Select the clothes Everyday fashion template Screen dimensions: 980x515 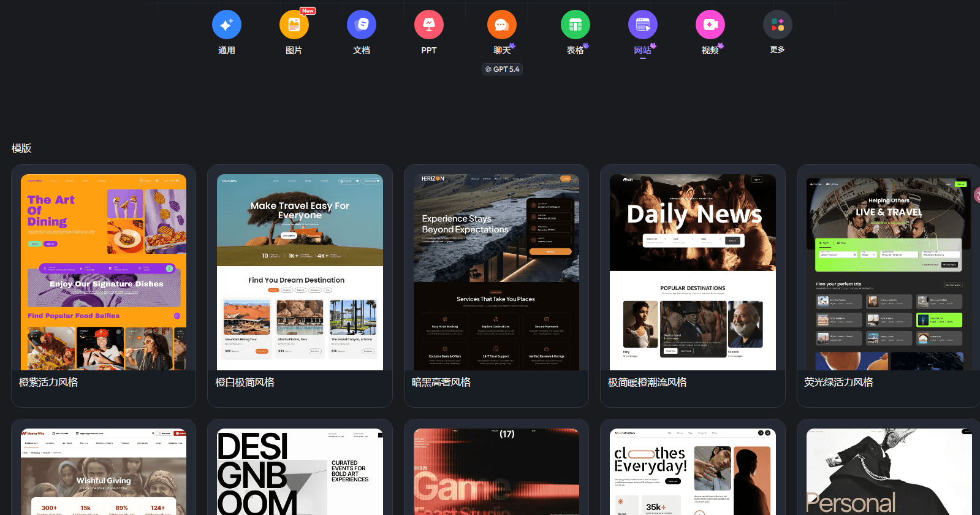tap(693, 472)
